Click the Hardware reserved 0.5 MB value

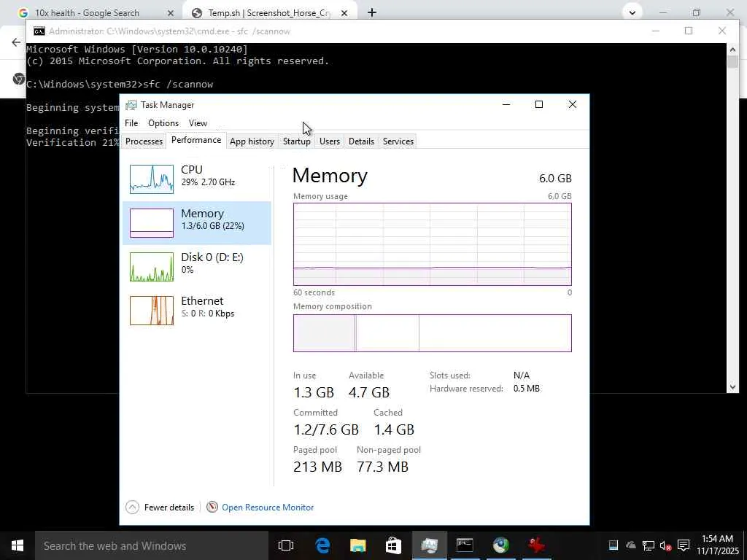click(527, 389)
